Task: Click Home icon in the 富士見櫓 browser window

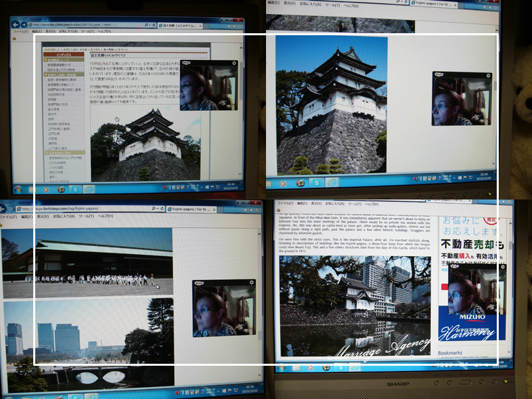Action: click(228, 26)
